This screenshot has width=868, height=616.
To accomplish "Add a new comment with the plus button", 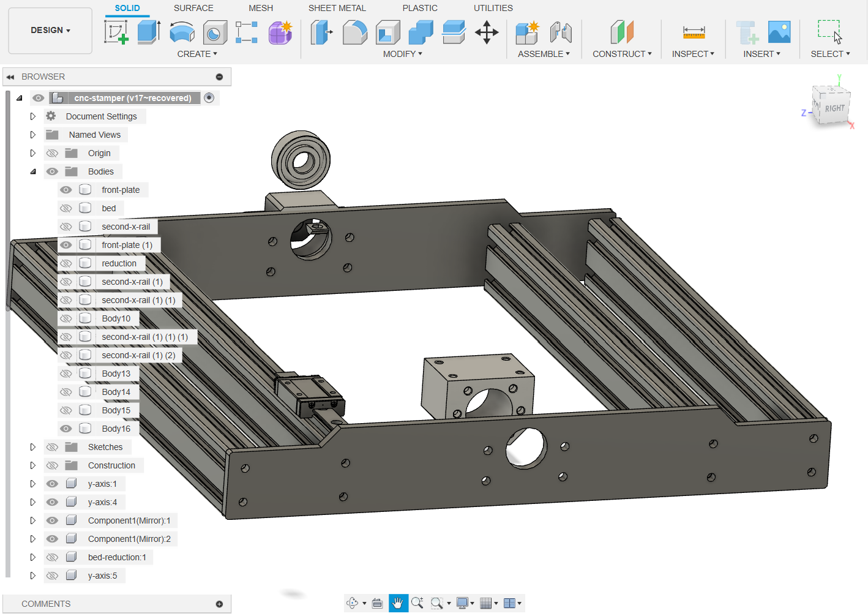I will pos(219,604).
